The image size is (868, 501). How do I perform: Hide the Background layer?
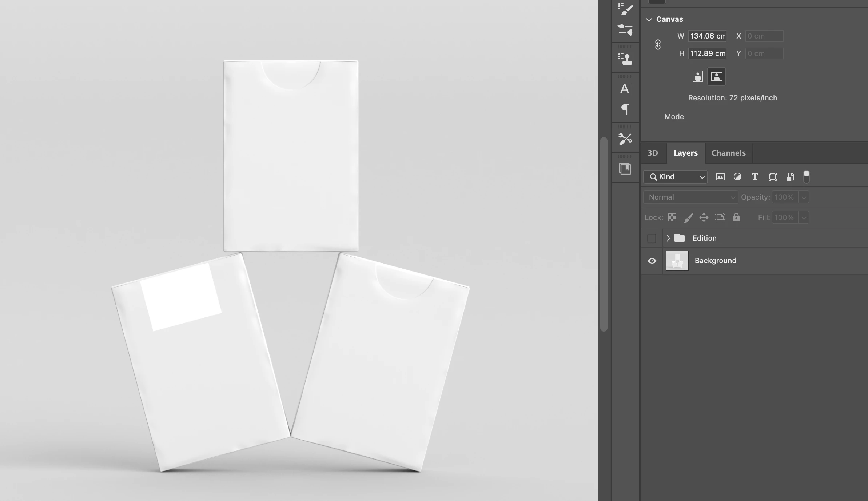coord(652,261)
